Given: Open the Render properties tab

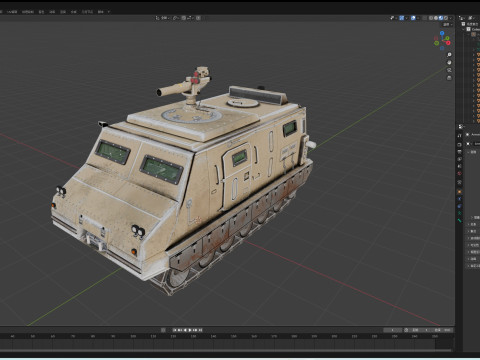Looking at the screenshot, I should [x=459, y=145].
